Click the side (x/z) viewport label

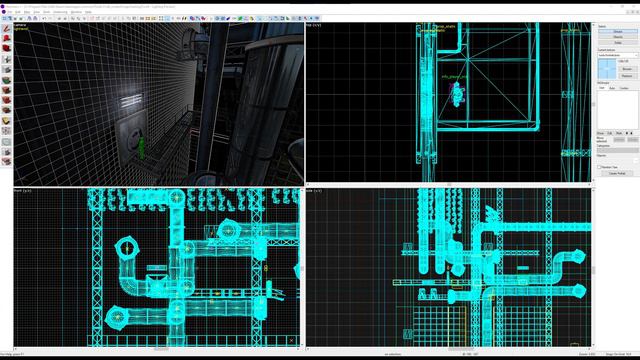coord(314,191)
